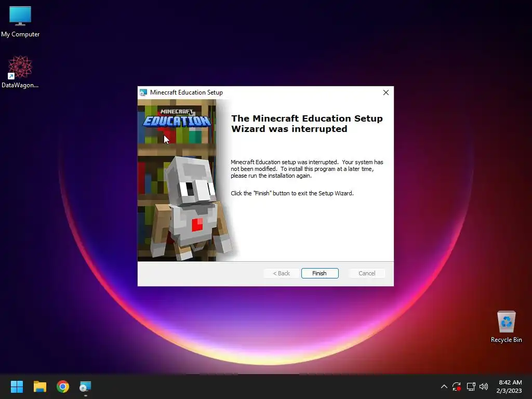
Task: Click the disabled Back button
Action: (281, 273)
